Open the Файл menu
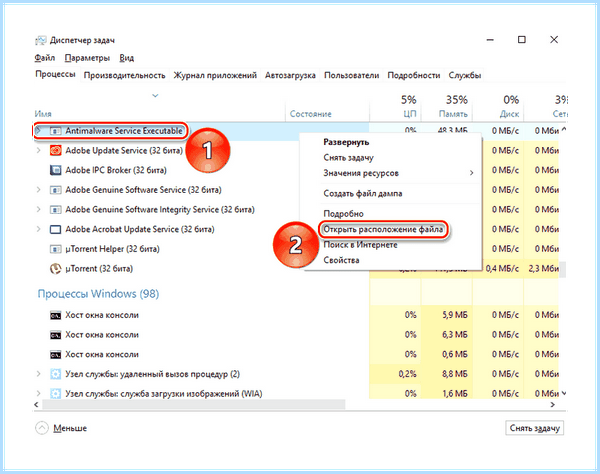Screen dimensions: 600x474 (x=45, y=58)
